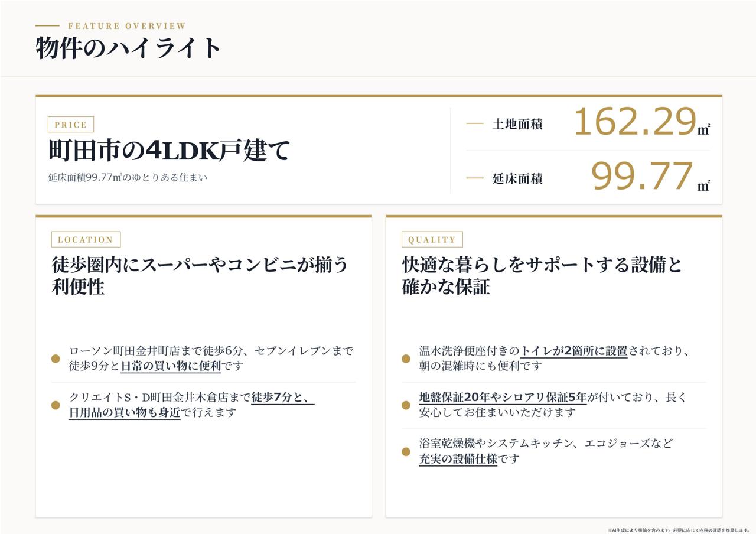Select the heading 物件のハイライト
Screen dimensions: 756x534
(x=128, y=48)
